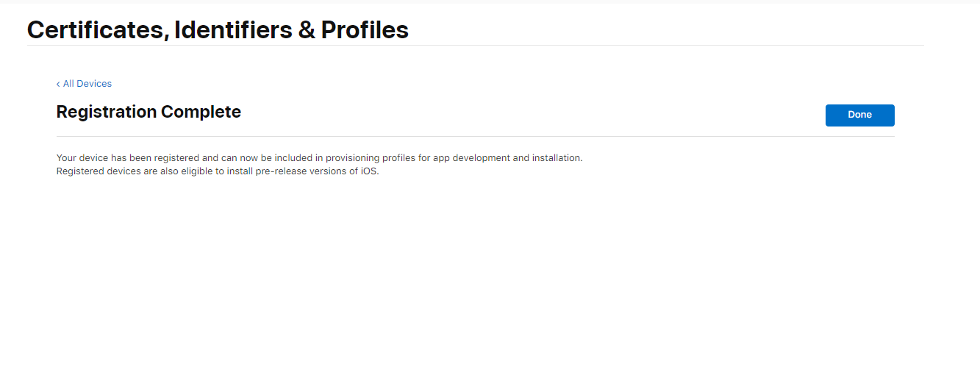This screenshot has width=980, height=367.
Task: Click the back chevron beside All Devices
Action: 58,84
